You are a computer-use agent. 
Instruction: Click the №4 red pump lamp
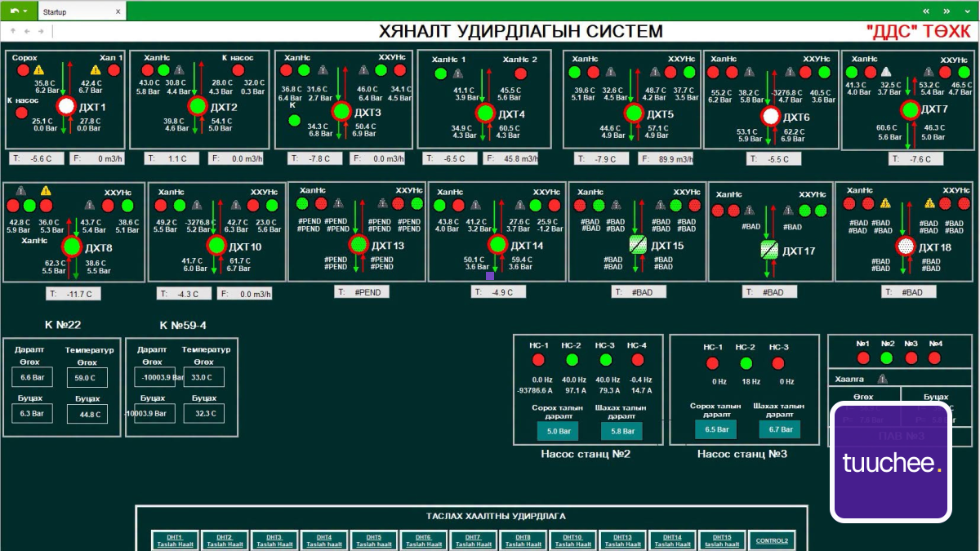pyautogui.click(x=934, y=358)
